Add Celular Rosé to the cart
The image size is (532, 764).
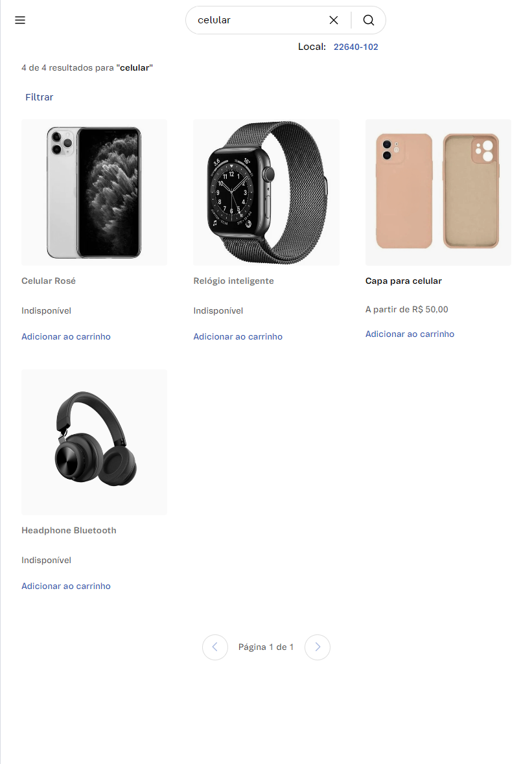pyautogui.click(x=65, y=337)
